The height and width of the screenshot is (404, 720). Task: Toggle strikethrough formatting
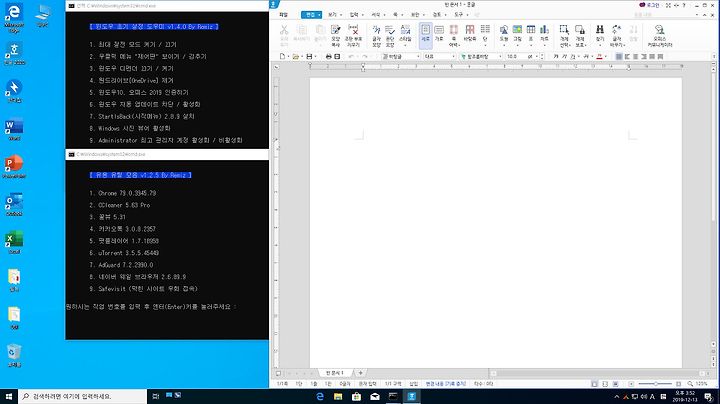coord(585,56)
